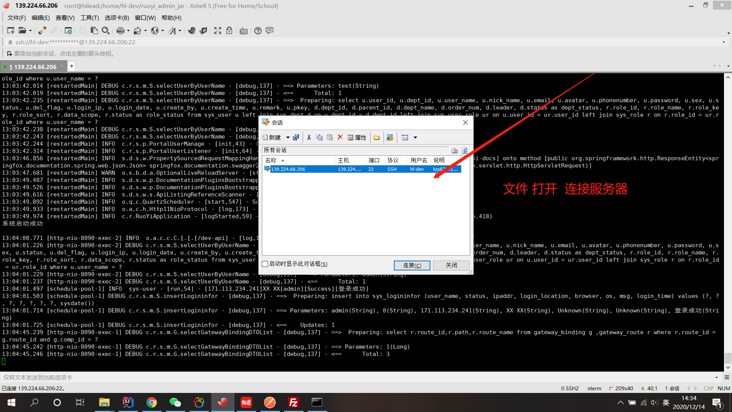Toggle 启动时显示此对话框 checkbox
This screenshot has width=732, height=412.
265,264
